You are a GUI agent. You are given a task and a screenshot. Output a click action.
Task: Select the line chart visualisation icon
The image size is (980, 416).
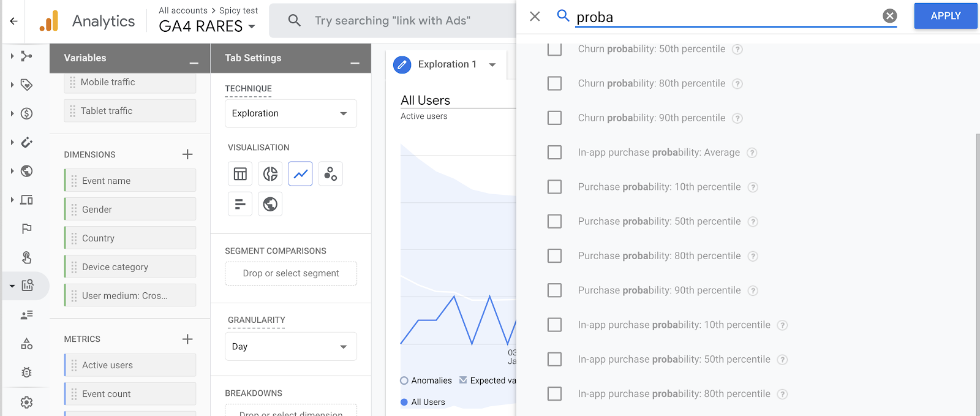point(300,174)
